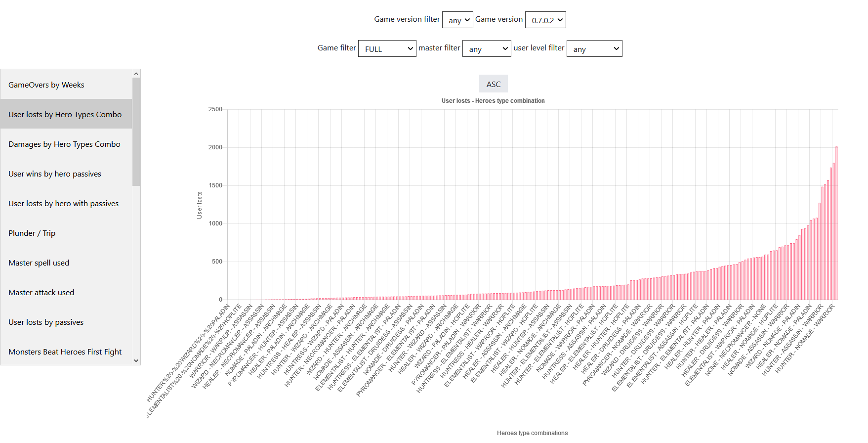Click the sidebar scroll down arrow

pyautogui.click(x=136, y=361)
